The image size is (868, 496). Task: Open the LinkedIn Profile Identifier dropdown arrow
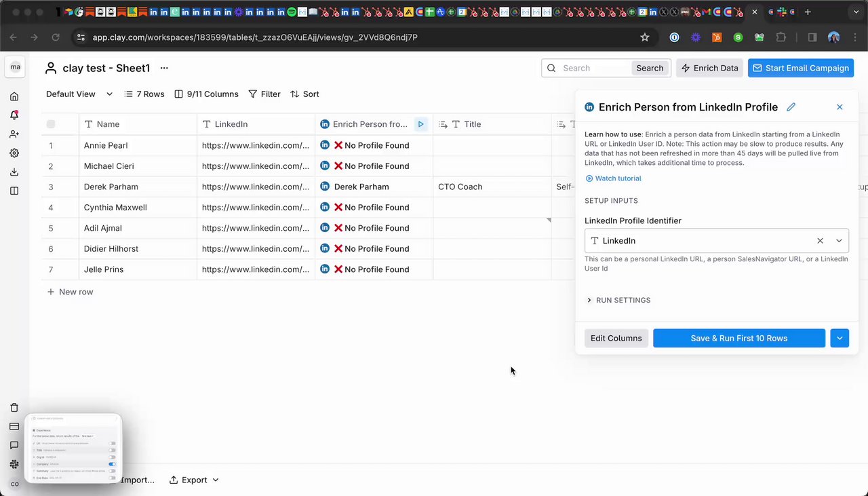[839, 241]
